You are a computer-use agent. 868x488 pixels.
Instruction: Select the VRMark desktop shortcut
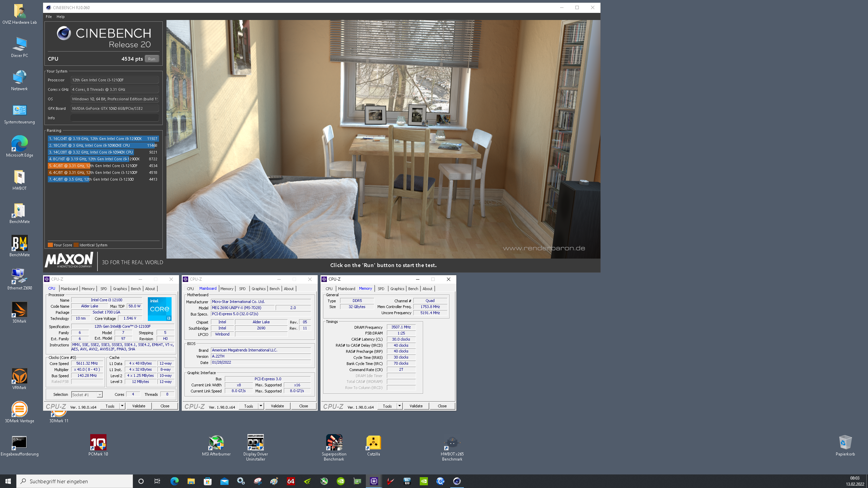pyautogui.click(x=20, y=380)
